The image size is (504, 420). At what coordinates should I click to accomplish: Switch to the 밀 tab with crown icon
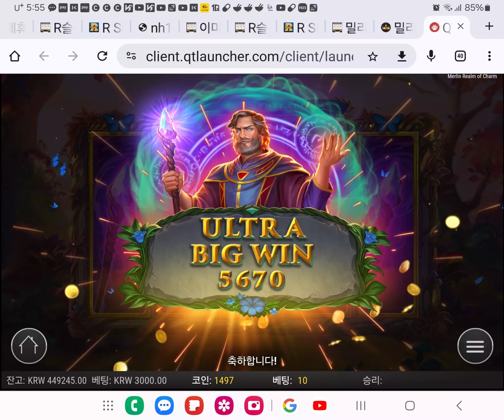[x=397, y=27]
